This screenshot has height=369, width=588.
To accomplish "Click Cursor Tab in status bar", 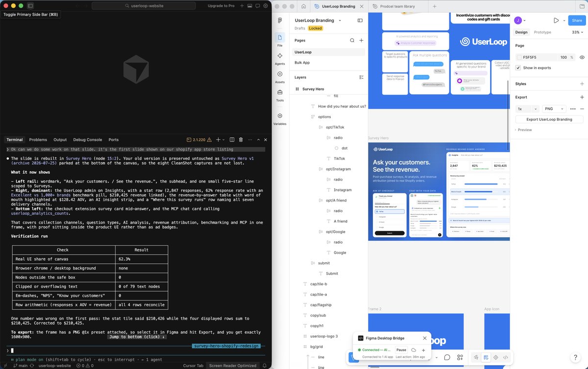I will (x=193, y=366).
